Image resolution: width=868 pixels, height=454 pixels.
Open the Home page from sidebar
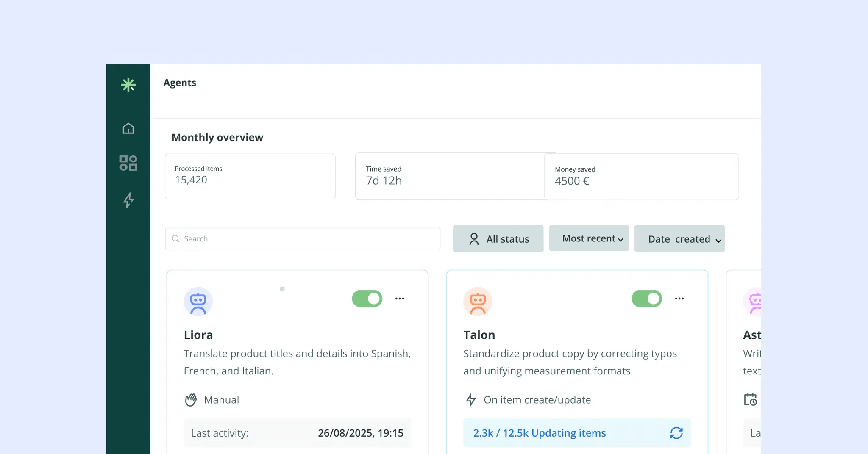128,128
